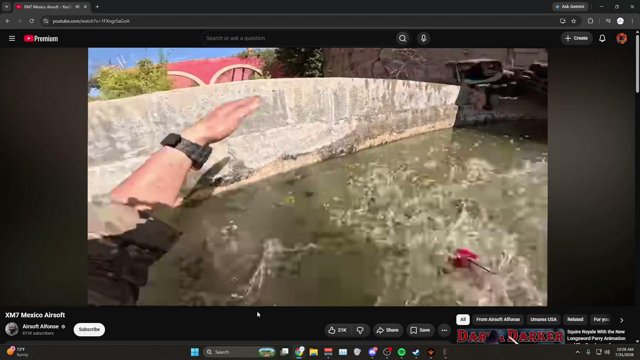Like the video with thumbs up
Viewport: 640px width, 360px height.
tap(338, 330)
